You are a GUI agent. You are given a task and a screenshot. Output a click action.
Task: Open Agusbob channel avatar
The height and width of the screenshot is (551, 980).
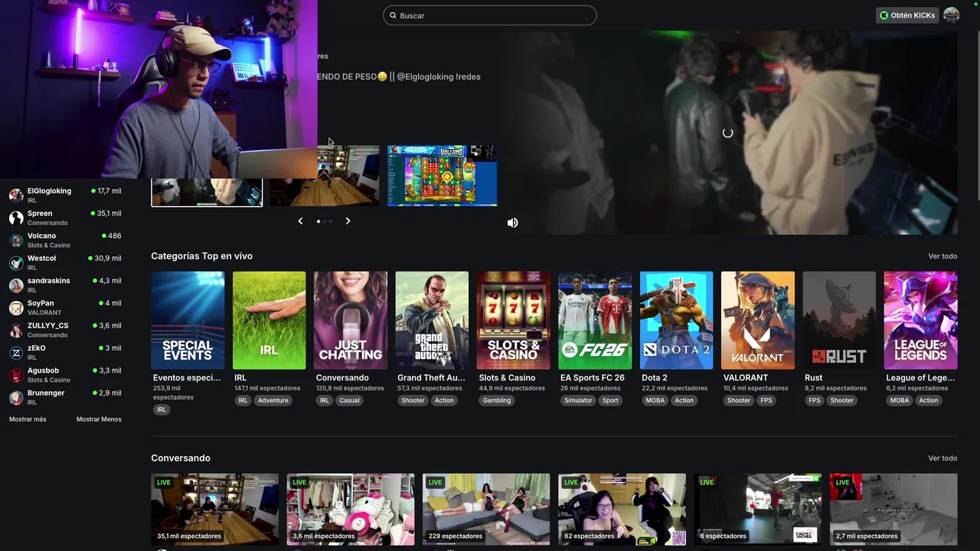point(16,375)
